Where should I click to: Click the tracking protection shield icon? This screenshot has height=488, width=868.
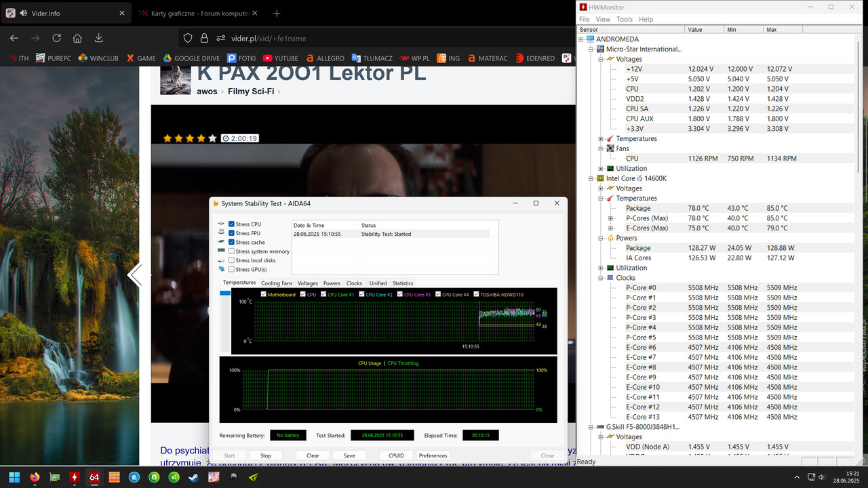(x=189, y=38)
